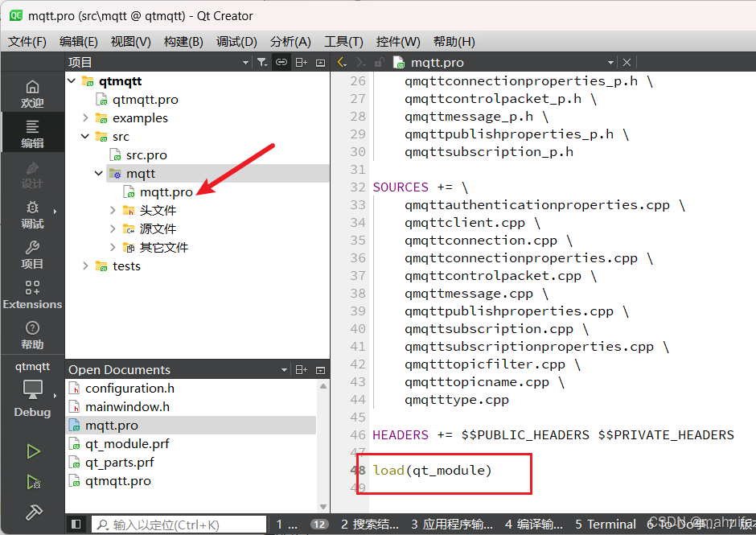Close the Projects side panel
This screenshot has width=756, height=535.
321,62
